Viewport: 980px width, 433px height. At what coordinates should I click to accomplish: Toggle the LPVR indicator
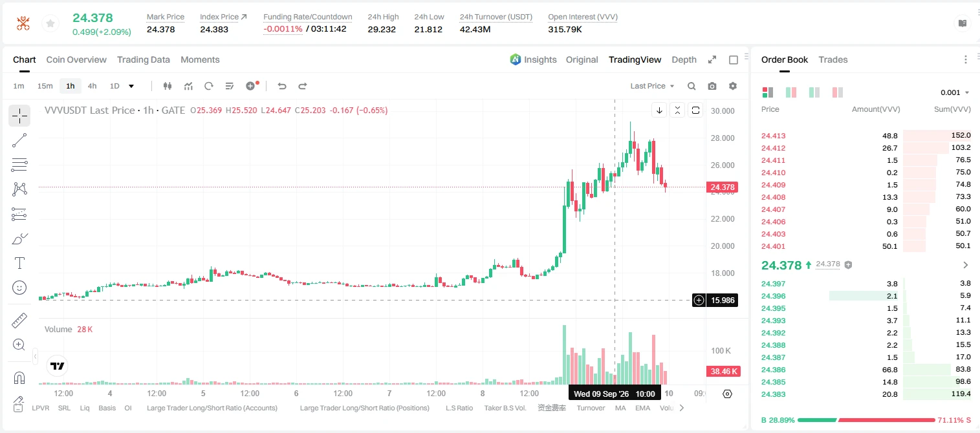(41, 408)
